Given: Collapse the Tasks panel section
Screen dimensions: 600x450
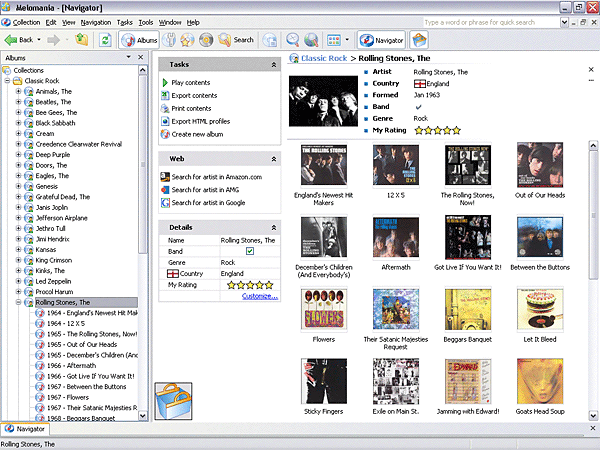Looking at the screenshot, I should [273, 64].
